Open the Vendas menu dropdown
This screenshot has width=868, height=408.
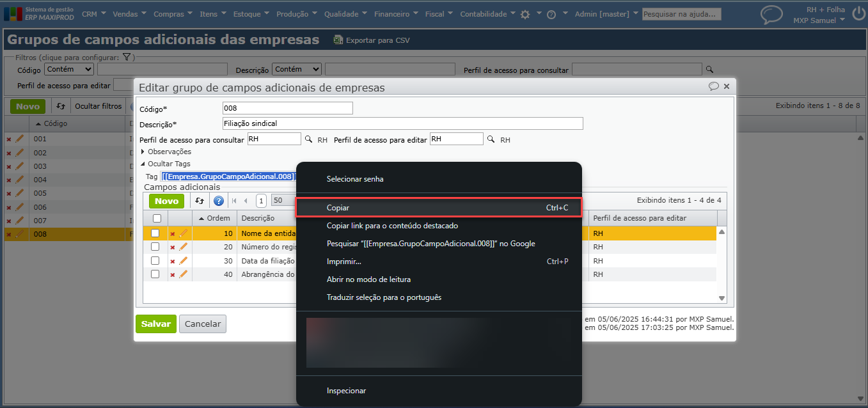click(x=129, y=13)
